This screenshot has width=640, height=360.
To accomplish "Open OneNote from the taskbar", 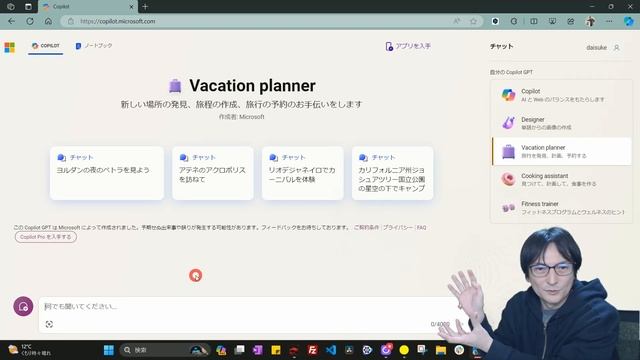I will pyautogui.click(x=258, y=350).
